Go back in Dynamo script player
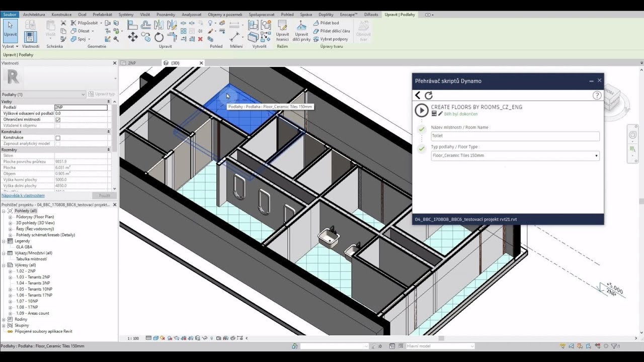This screenshot has height=362, width=644. 418,95
